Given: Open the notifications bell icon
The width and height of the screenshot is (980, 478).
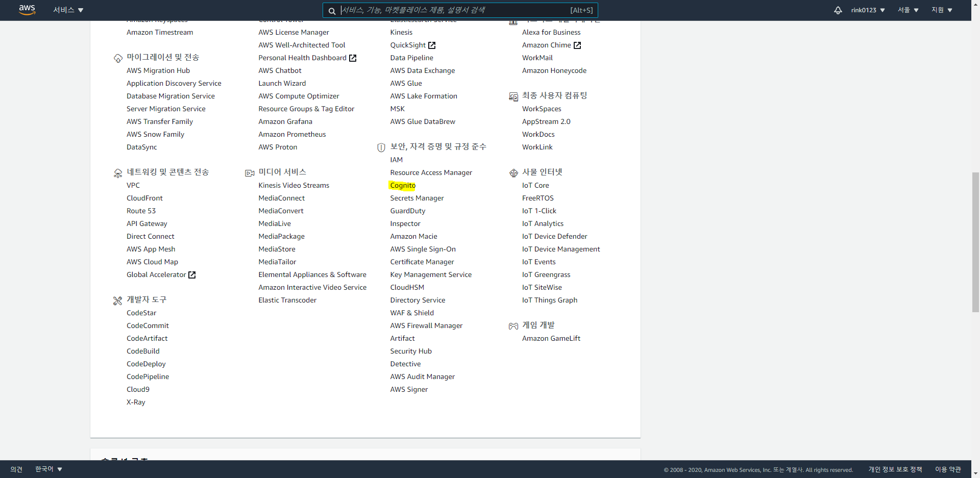Looking at the screenshot, I should click(838, 10).
